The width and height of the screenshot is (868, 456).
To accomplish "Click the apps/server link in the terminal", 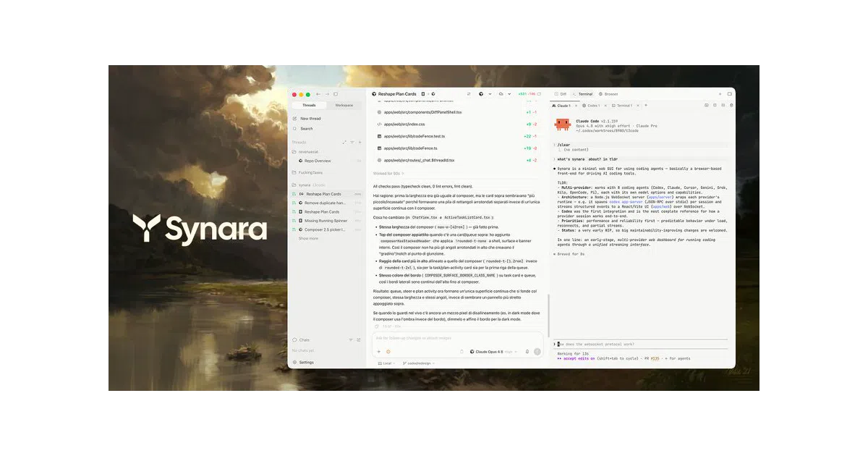I will pos(659,197).
